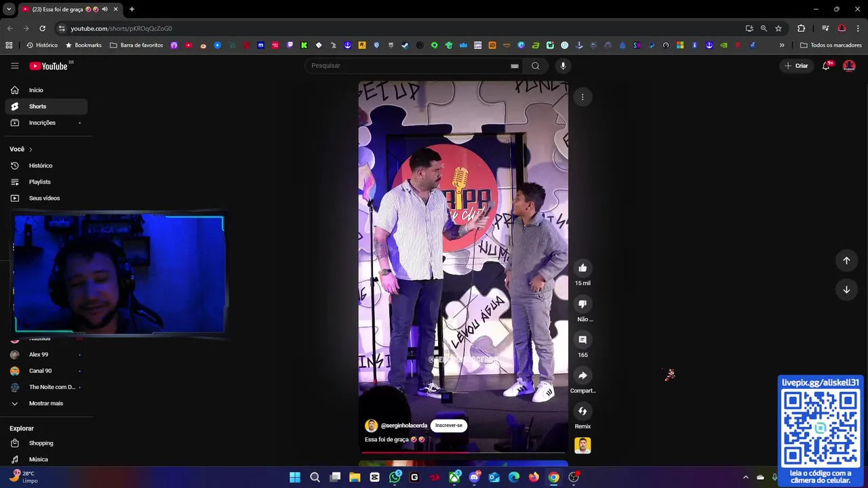Open the Bookmarks bookmark

83,45
